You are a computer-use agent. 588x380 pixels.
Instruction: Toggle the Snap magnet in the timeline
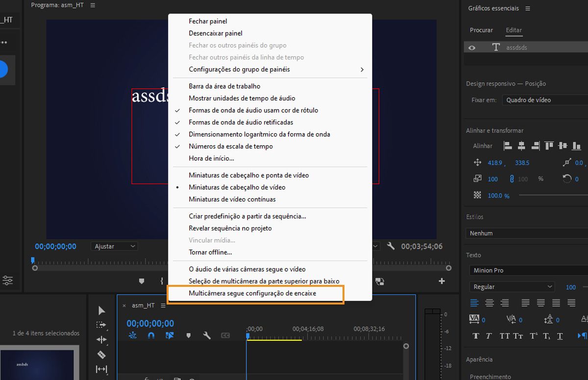coord(150,336)
